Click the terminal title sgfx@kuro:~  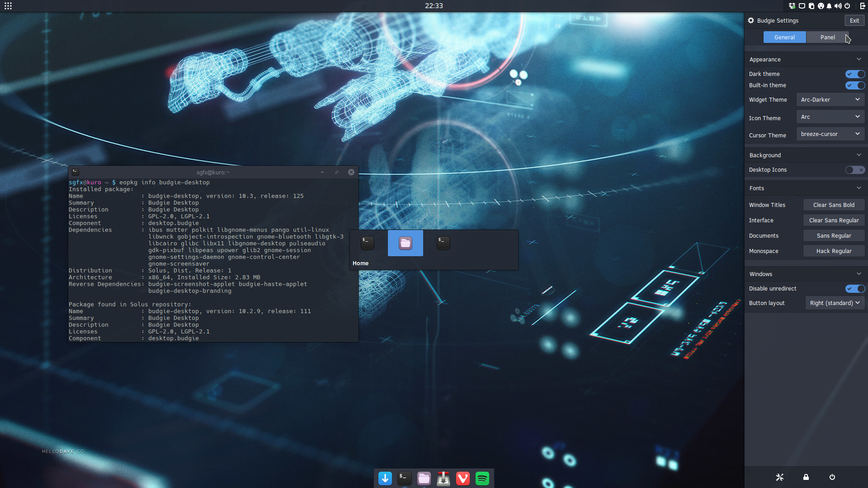pos(213,172)
